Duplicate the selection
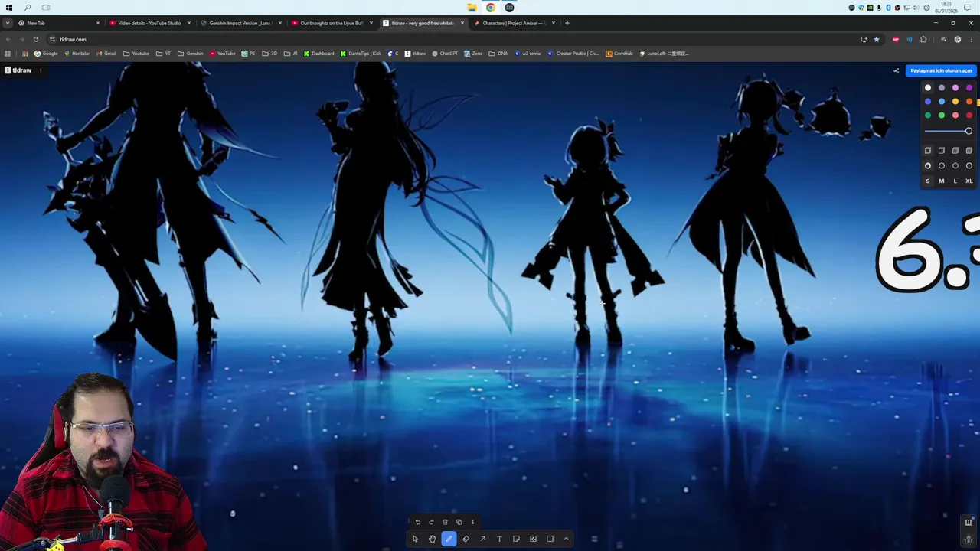 pos(459,522)
